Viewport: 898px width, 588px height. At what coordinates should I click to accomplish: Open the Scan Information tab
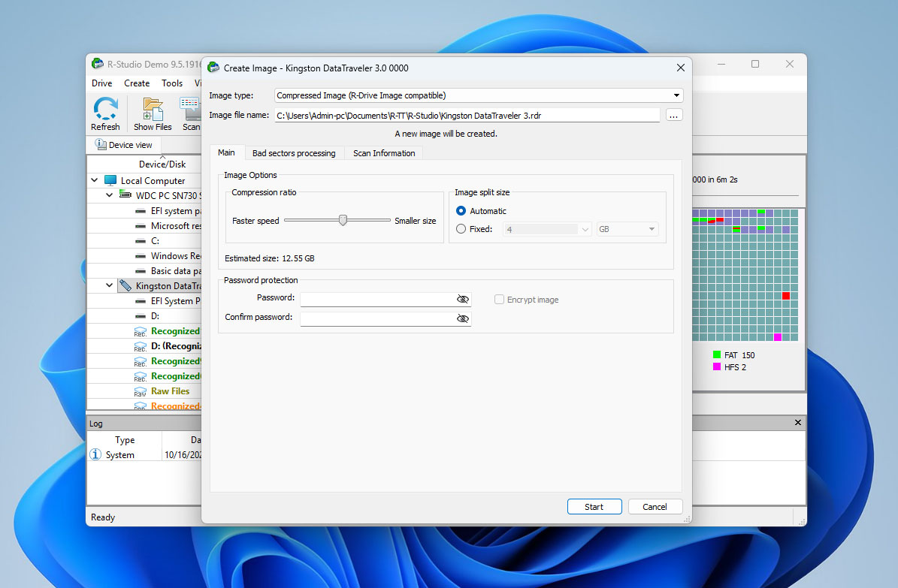coord(383,152)
